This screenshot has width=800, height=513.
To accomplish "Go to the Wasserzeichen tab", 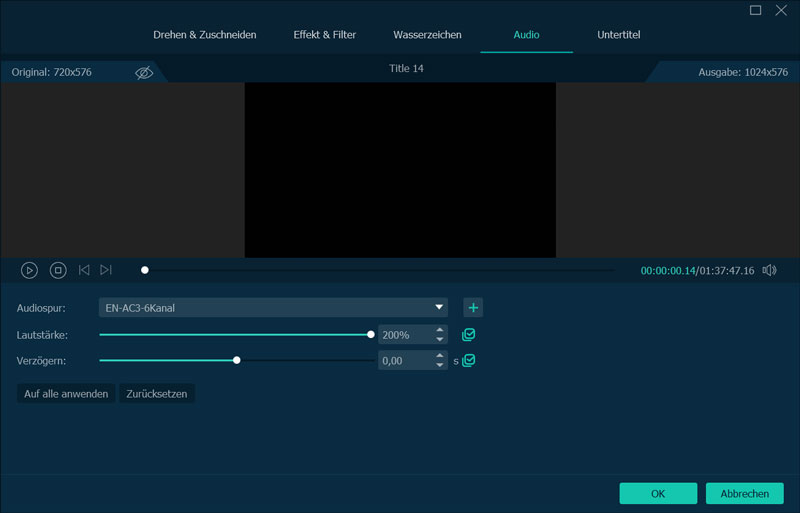I will point(427,35).
